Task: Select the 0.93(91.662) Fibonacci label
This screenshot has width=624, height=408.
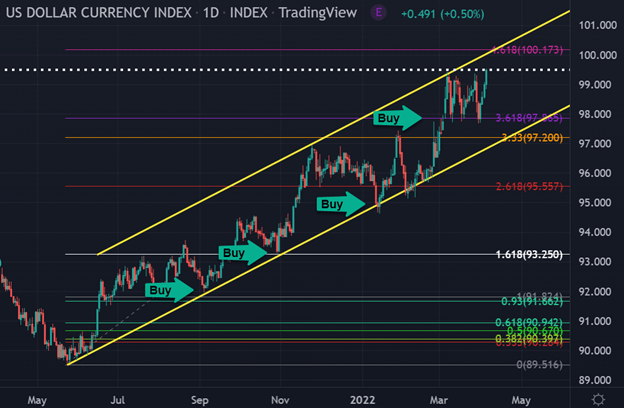Action: click(x=532, y=302)
